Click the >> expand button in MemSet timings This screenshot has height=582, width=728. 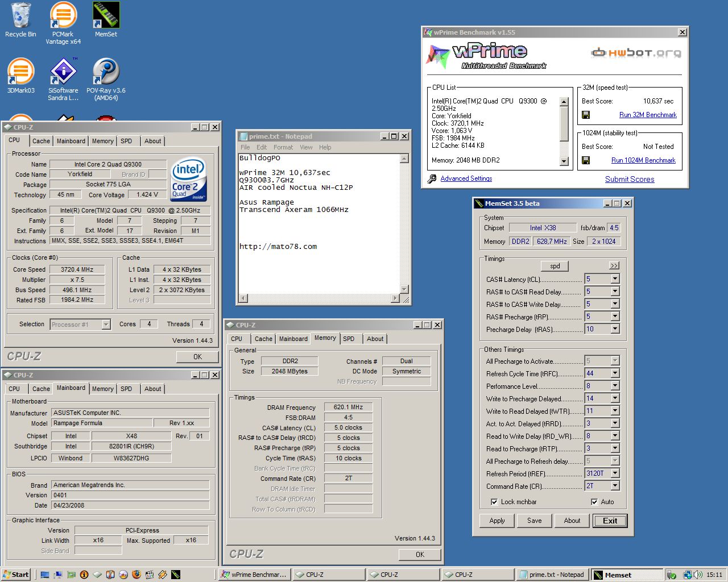[614, 265]
